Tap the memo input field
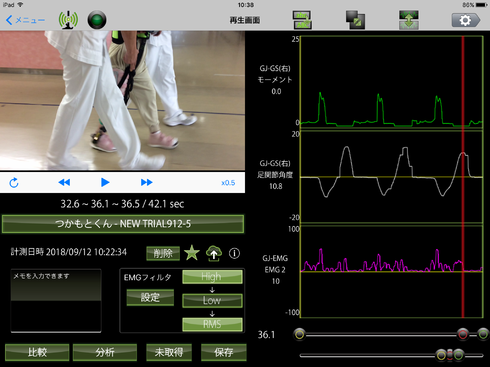Image resolution: width=490 pixels, height=367 pixels. [56, 301]
